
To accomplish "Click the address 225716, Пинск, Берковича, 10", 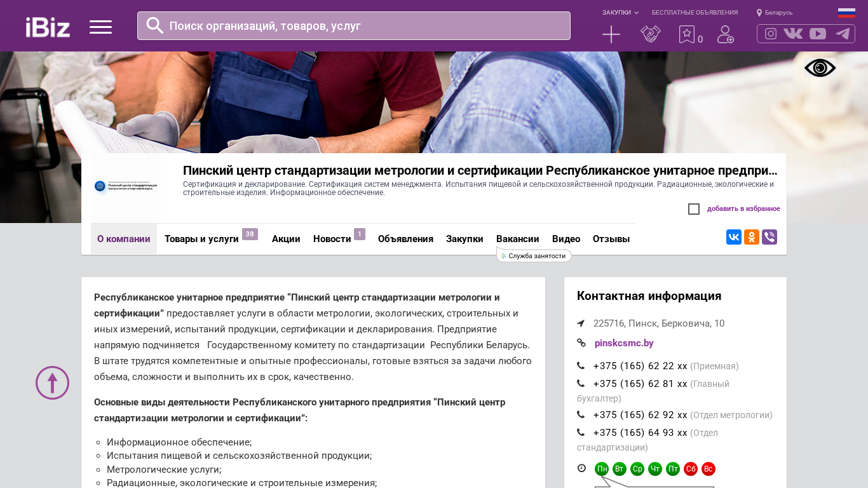I will tap(659, 323).
